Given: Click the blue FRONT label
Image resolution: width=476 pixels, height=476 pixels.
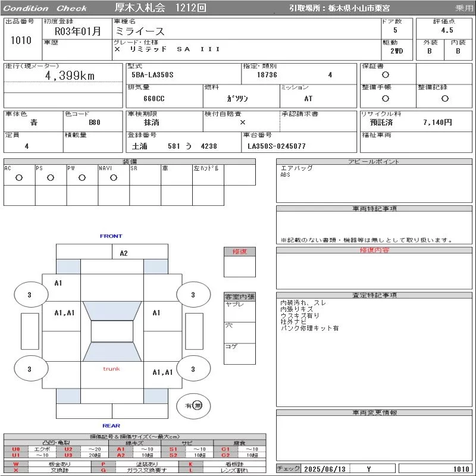Looking at the screenshot, I should point(111,236).
